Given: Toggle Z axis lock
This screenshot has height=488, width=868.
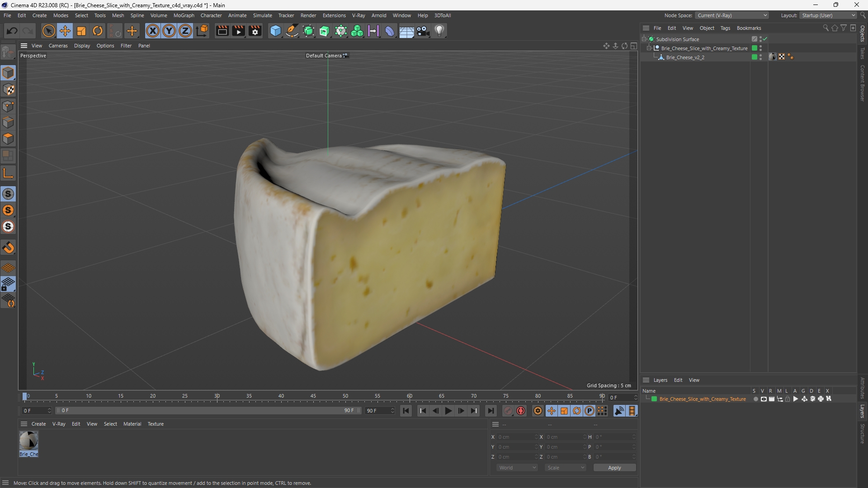Looking at the screenshot, I should coord(185,31).
